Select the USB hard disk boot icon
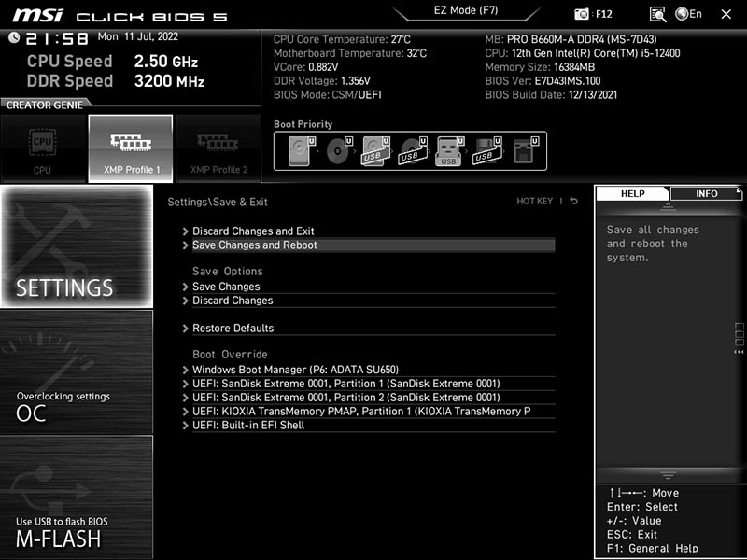Image resolution: width=747 pixels, height=560 pixels. [x=376, y=150]
